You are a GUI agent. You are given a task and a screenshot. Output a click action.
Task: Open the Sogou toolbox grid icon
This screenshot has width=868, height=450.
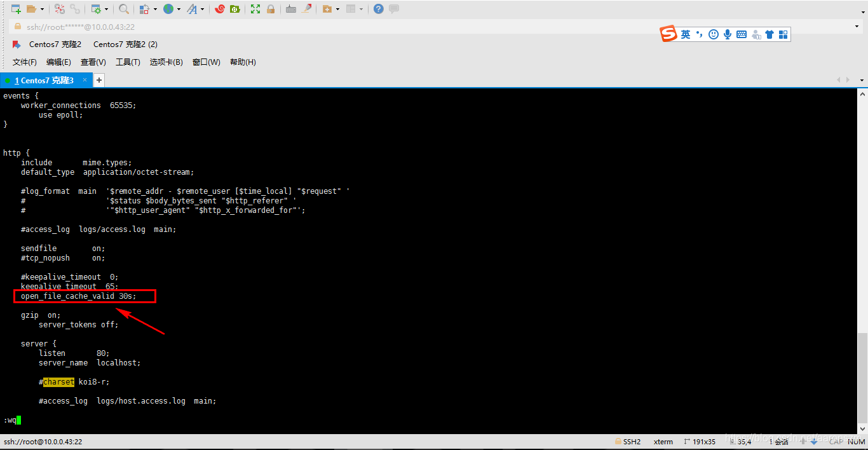pyautogui.click(x=783, y=34)
